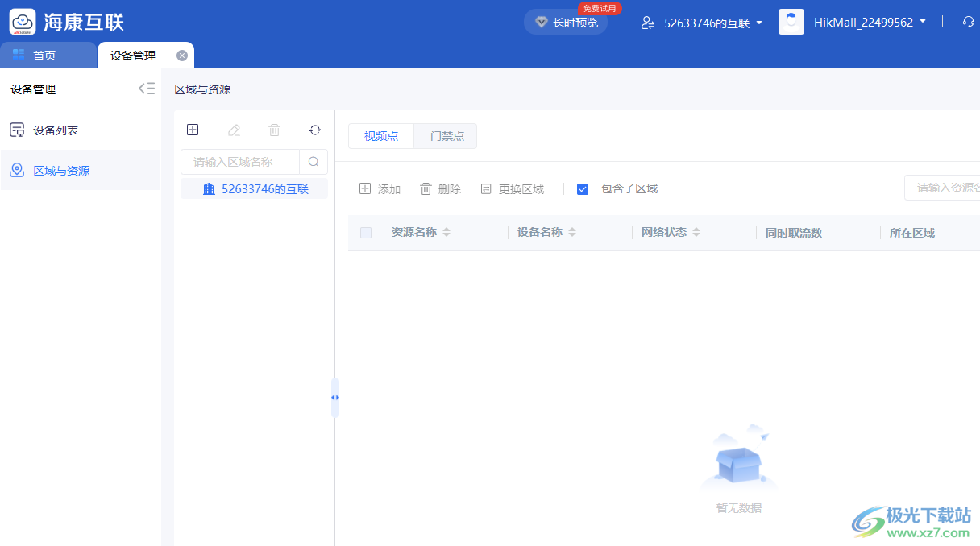Click the 长时预览 free trial button

point(566,22)
